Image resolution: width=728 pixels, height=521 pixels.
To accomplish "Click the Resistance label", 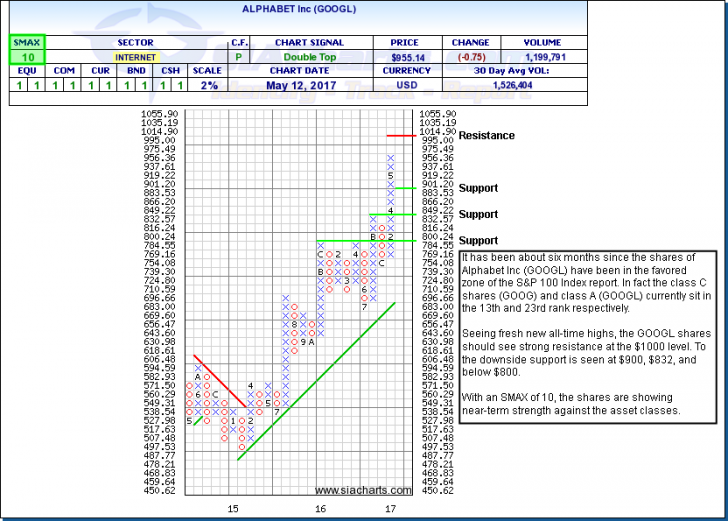I will point(487,135).
